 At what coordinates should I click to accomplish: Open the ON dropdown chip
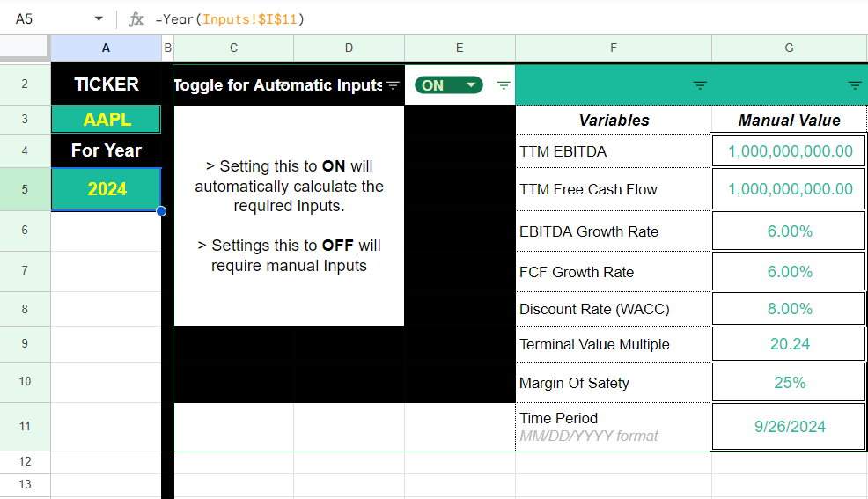450,85
